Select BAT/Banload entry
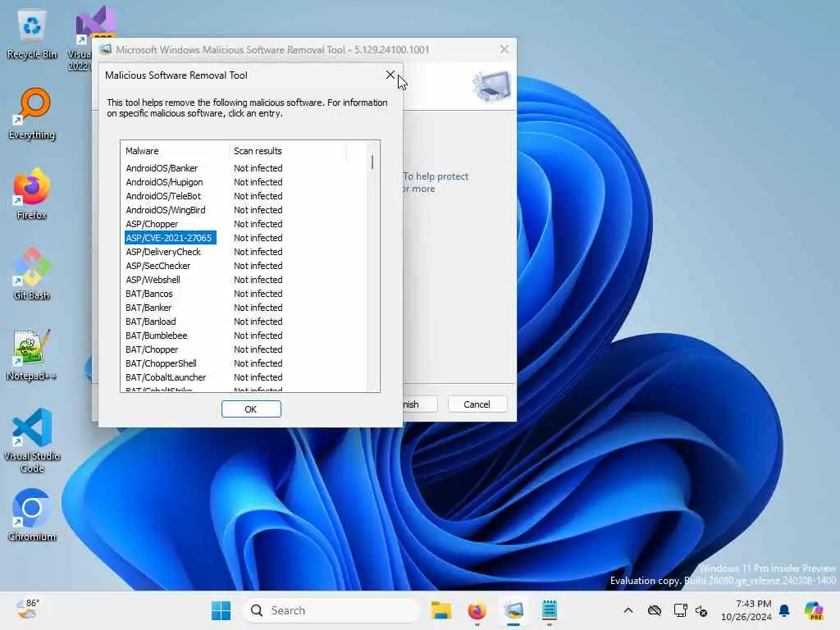This screenshot has width=840, height=630. [151, 322]
